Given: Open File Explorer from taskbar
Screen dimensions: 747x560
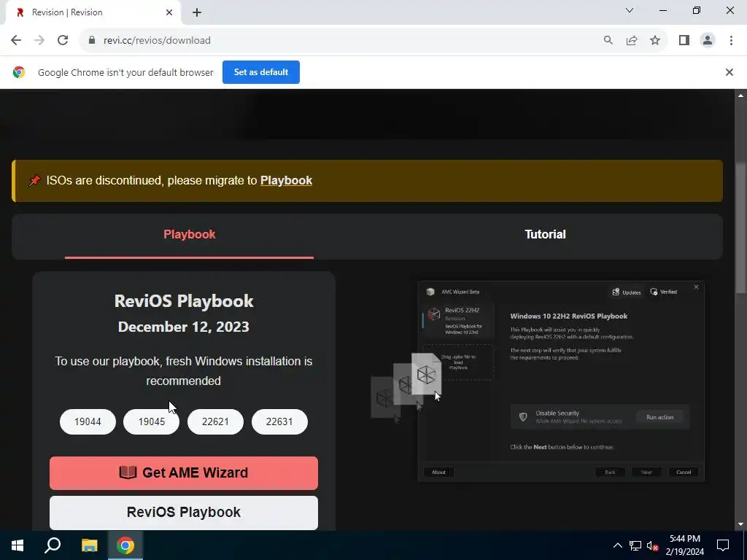Looking at the screenshot, I should point(89,545).
